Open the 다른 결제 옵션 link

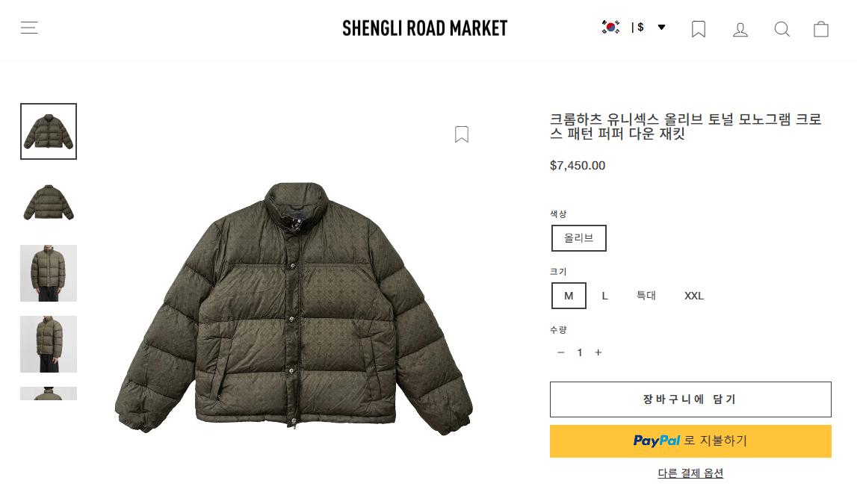[690, 473]
